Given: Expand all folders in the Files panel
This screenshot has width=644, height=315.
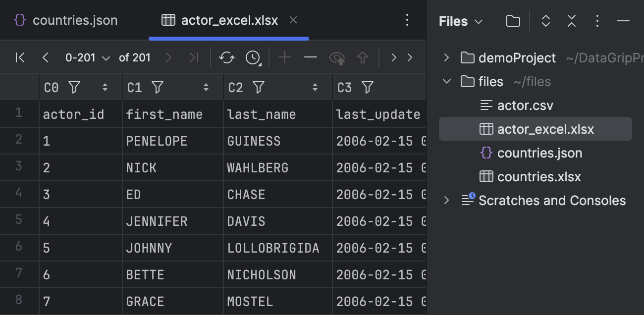Looking at the screenshot, I should pos(545,21).
